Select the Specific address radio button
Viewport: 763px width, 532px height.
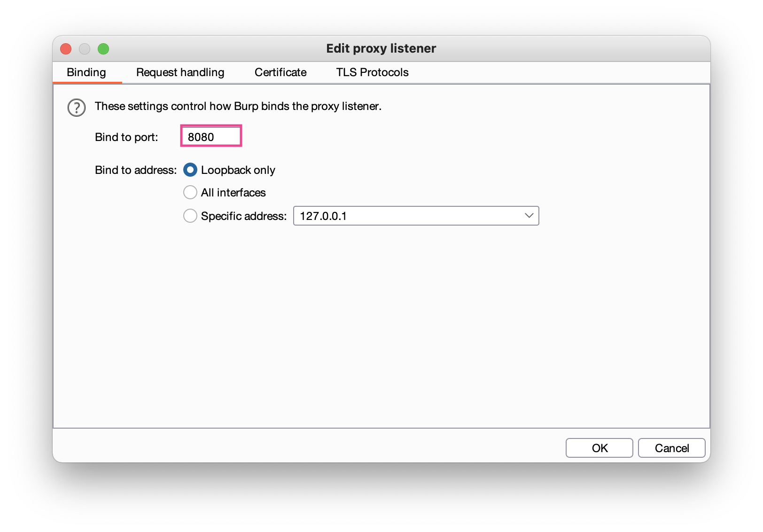190,216
